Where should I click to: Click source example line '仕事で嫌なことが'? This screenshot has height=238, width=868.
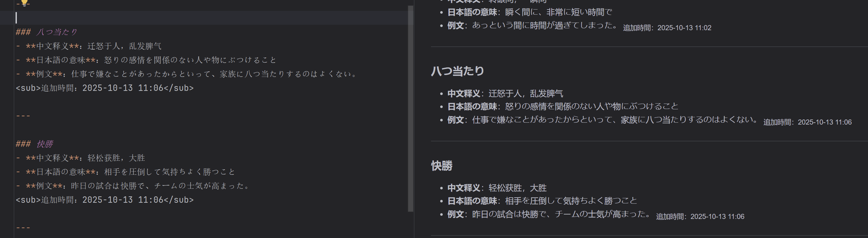(x=187, y=74)
